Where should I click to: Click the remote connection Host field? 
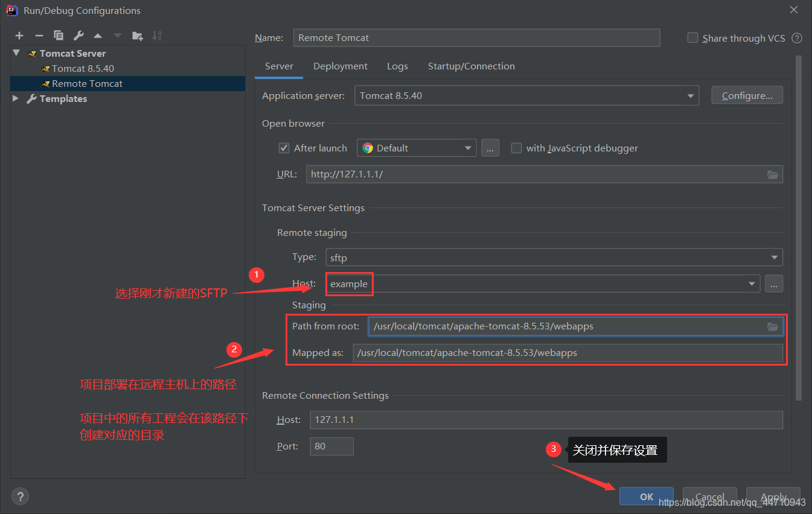pos(546,419)
